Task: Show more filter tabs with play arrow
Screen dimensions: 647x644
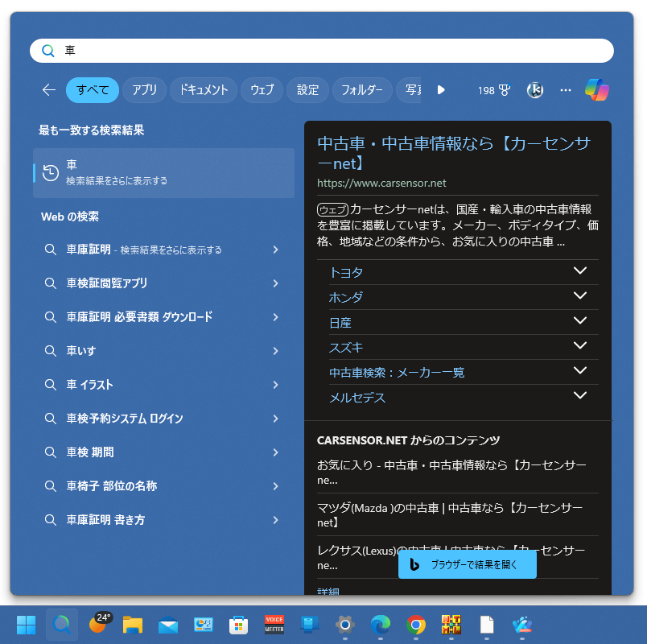Action: tap(441, 89)
